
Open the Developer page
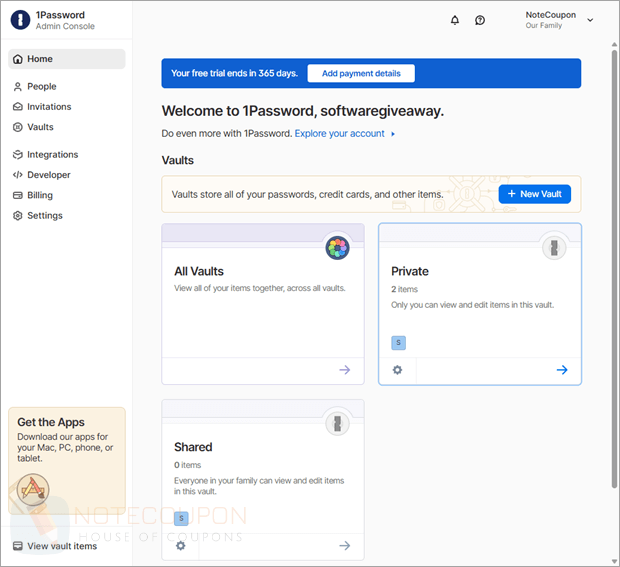(x=42, y=175)
